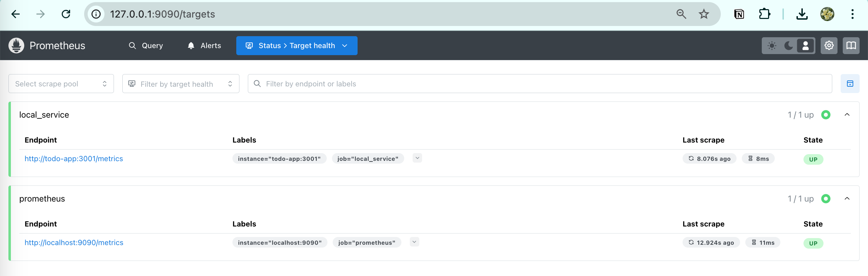Image resolution: width=868 pixels, height=276 pixels.
Task: Click the Filter by endpoint or labels field
Action: coord(540,84)
